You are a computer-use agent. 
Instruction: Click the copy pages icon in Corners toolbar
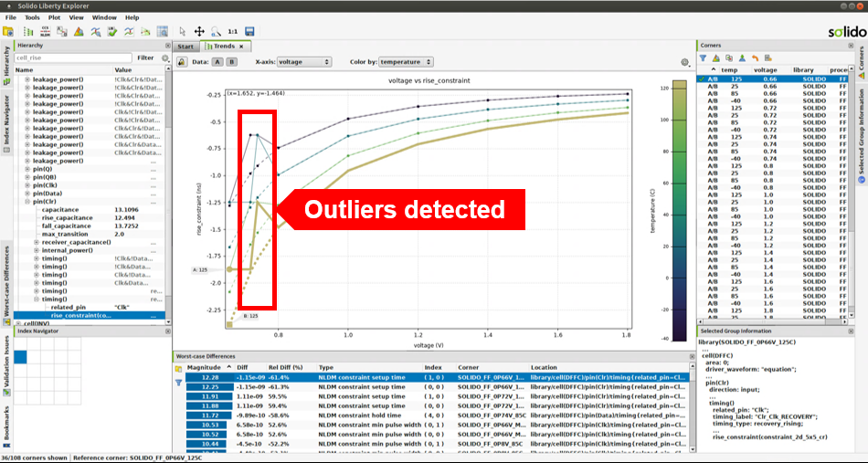click(728, 58)
